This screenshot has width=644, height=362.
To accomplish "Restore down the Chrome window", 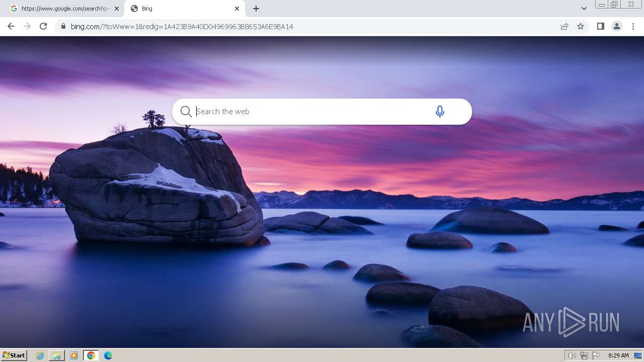I will [614, 5].
